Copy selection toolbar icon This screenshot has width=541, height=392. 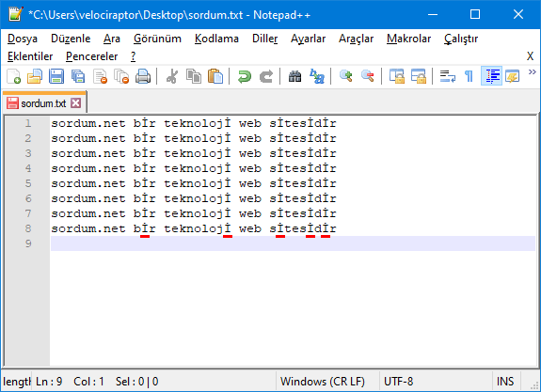point(194,76)
